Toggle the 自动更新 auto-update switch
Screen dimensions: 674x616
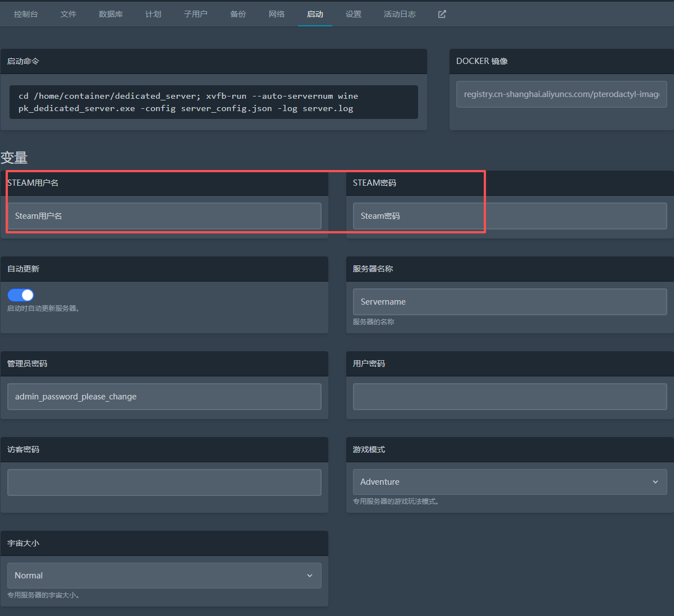tap(21, 295)
